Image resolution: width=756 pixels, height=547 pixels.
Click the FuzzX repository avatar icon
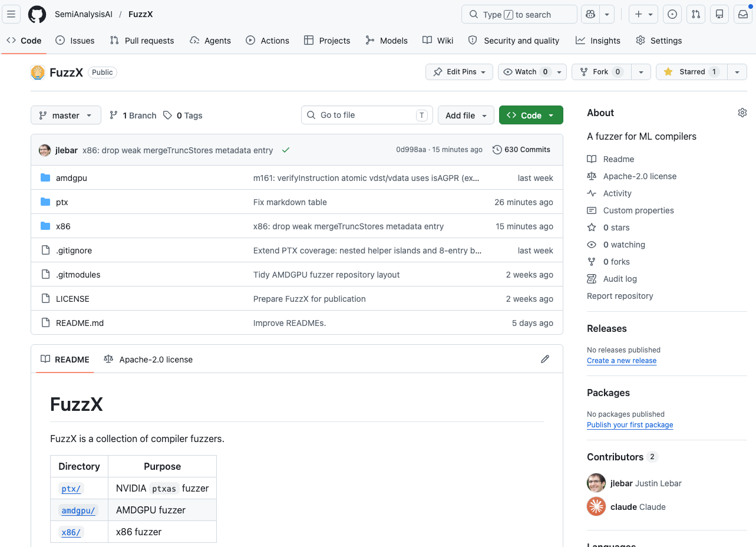coord(38,72)
